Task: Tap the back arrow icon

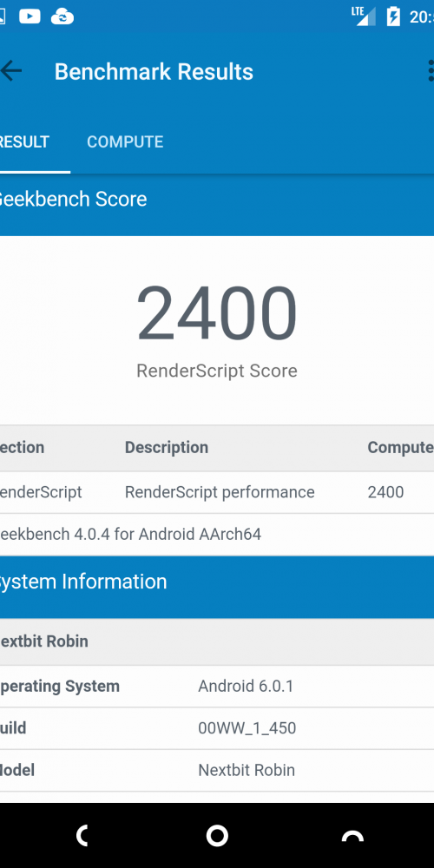Action: click(11, 71)
